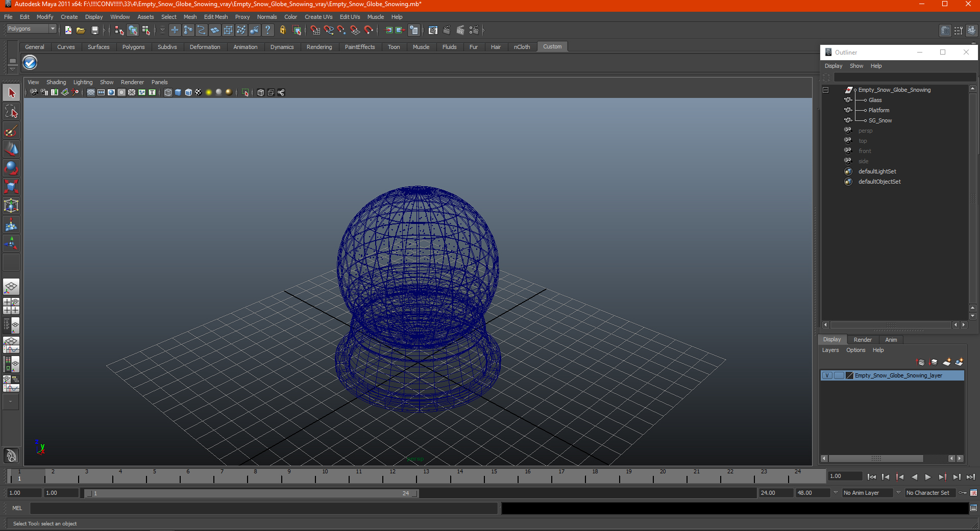Switch to the Rendering shelf tab
Viewport: 980px width, 531px height.
[319, 47]
